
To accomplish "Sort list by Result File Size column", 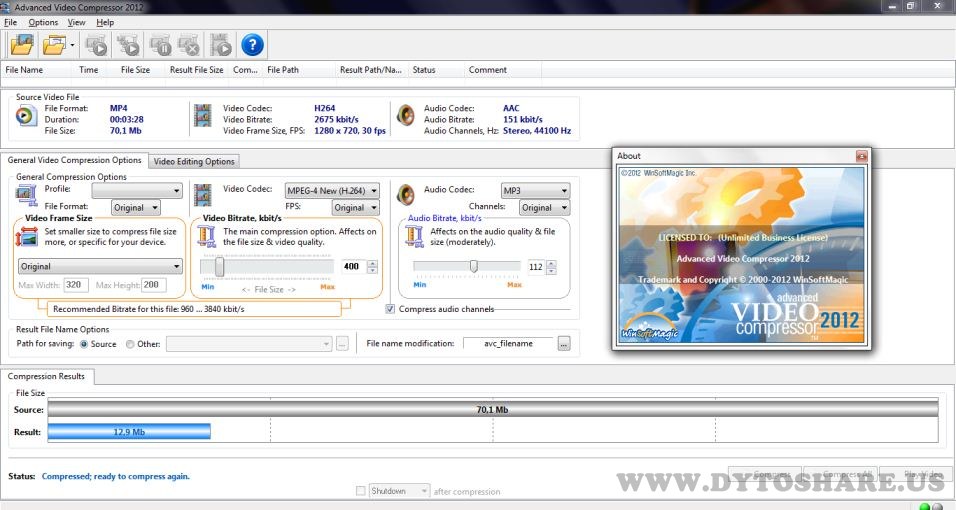I will point(196,70).
